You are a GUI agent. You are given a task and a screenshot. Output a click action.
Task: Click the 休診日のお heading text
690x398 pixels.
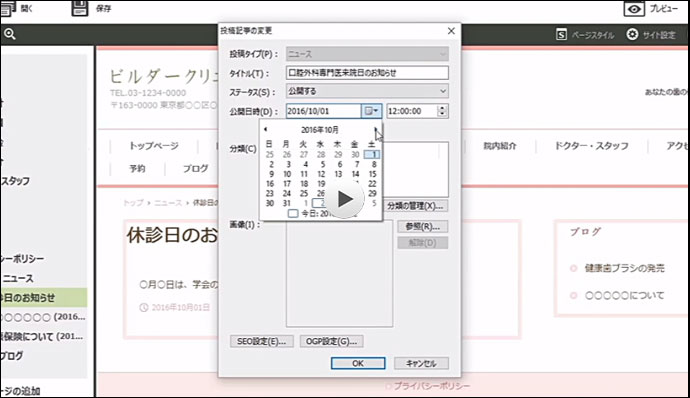coord(172,235)
